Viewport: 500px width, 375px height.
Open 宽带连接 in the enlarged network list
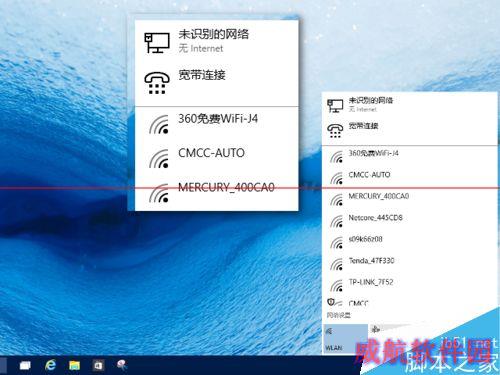216,82
